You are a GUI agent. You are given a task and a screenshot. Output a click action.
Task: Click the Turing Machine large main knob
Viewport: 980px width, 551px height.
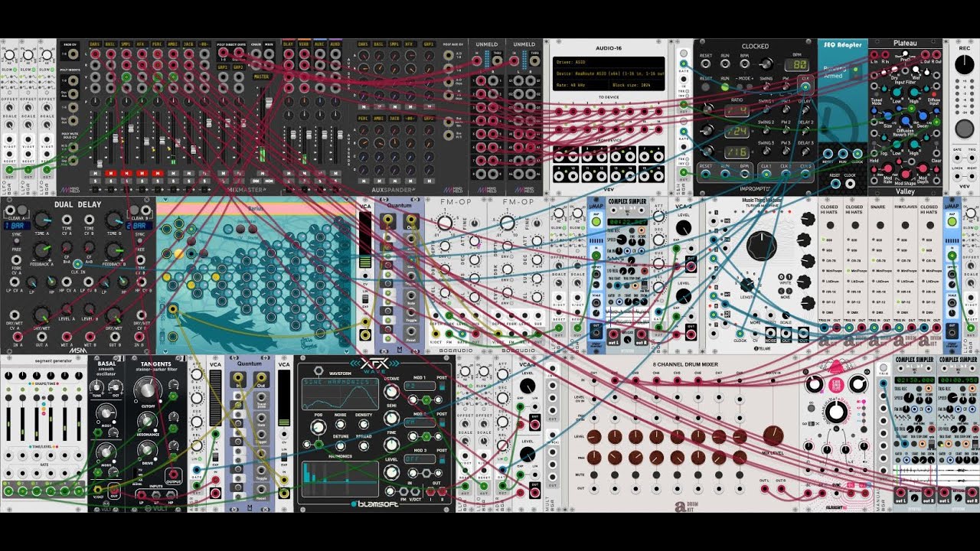coord(760,246)
